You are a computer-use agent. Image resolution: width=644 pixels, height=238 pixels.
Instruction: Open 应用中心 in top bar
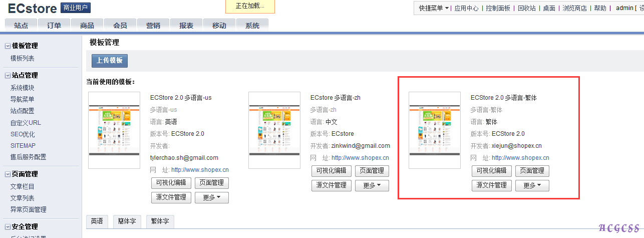(x=466, y=8)
